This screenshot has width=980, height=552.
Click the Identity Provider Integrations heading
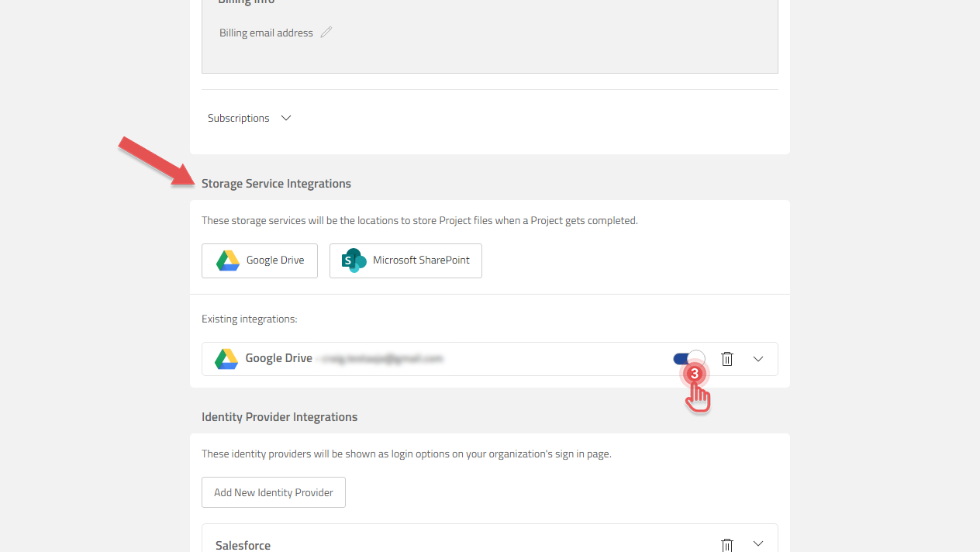pos(279,416)
